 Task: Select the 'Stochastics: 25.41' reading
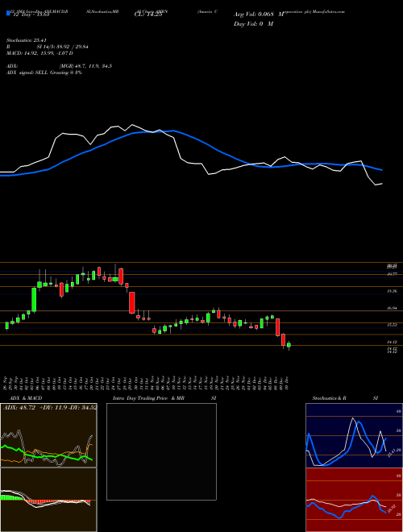click(x=25, y=40)
